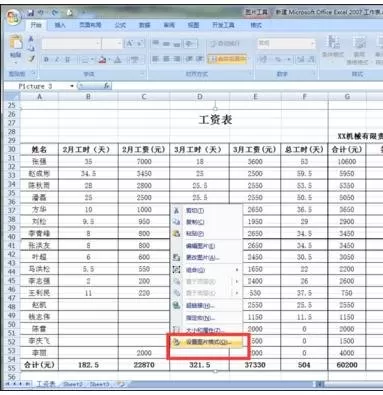The image size is (383, 395).
Task: Choose 大小和属性 in context menu
Action: coord(207,331)
